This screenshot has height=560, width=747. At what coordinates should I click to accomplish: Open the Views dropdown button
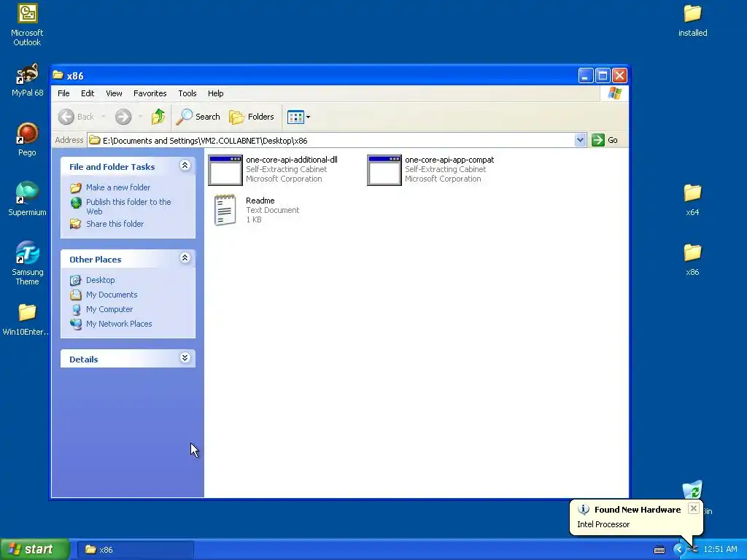[x=298, y=117]
